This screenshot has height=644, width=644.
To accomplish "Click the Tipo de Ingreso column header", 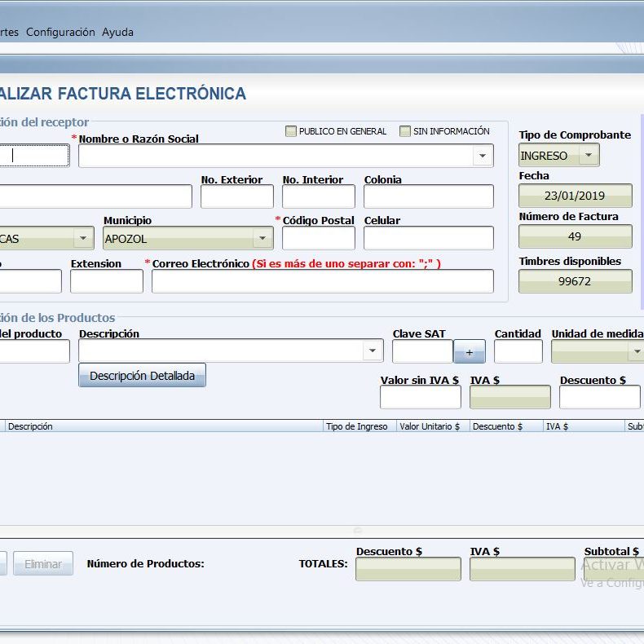I will pyautogui.click(x=356, y=426).
